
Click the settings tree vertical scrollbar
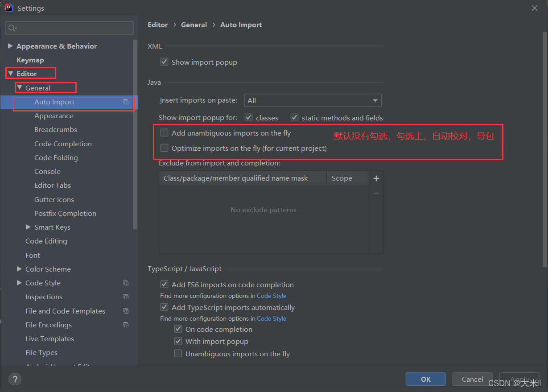click(136, 134)
